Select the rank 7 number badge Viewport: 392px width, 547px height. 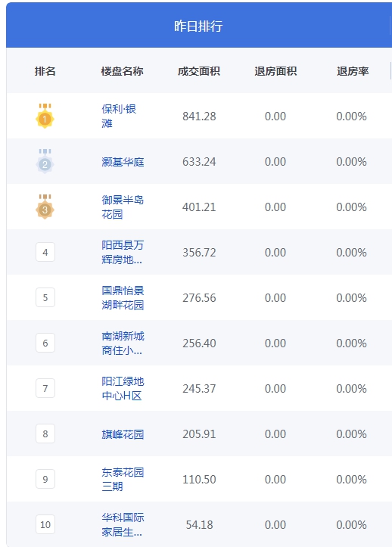point(45,388)
